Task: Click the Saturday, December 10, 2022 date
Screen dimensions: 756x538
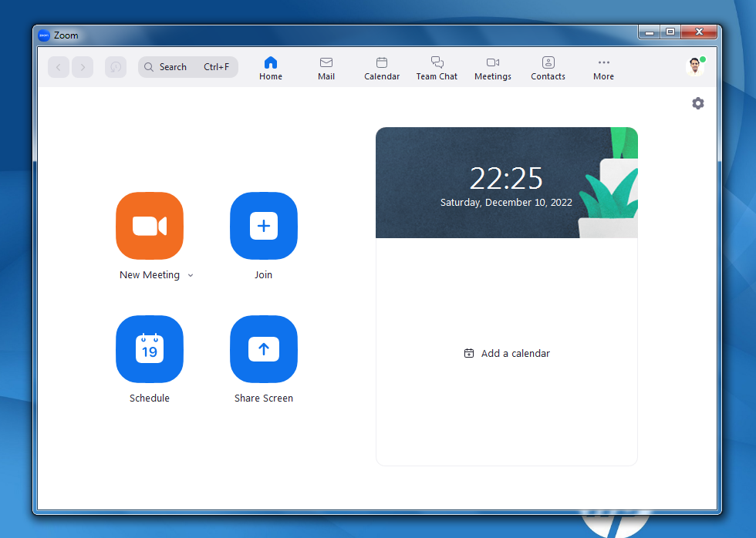Action: 506,202
